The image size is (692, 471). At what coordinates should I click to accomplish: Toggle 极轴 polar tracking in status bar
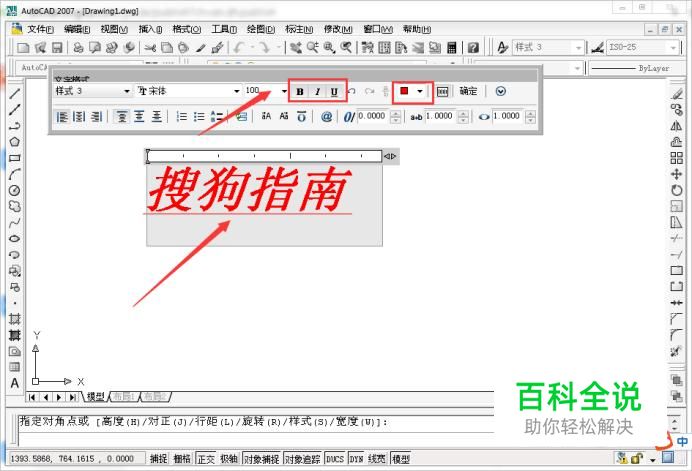(x=229, y=459)
